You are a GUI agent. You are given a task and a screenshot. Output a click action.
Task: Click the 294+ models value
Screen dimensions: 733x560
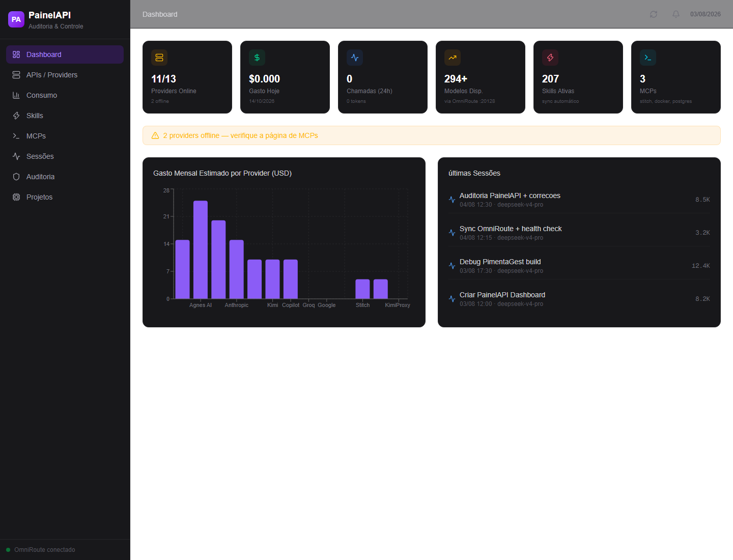[456, 79]
